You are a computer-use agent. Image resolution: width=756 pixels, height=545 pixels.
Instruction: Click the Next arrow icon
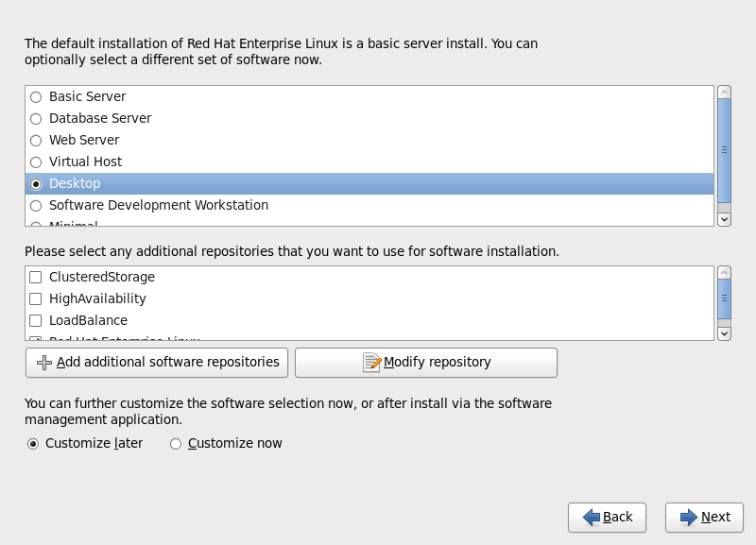tap(689, 517)
